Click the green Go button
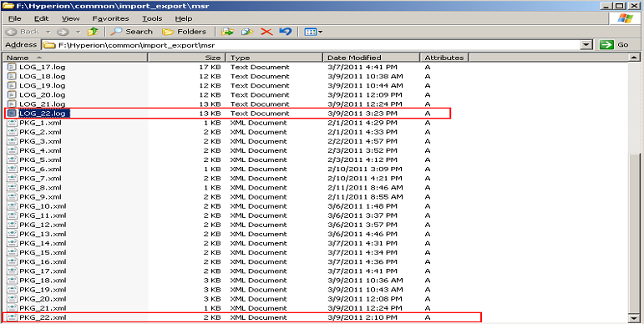 615,45
